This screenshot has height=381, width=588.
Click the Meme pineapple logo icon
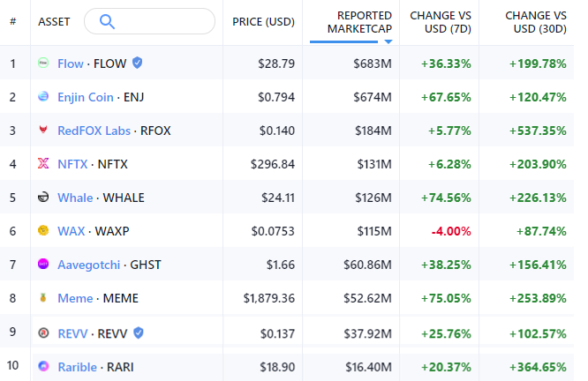click(43, 298)
